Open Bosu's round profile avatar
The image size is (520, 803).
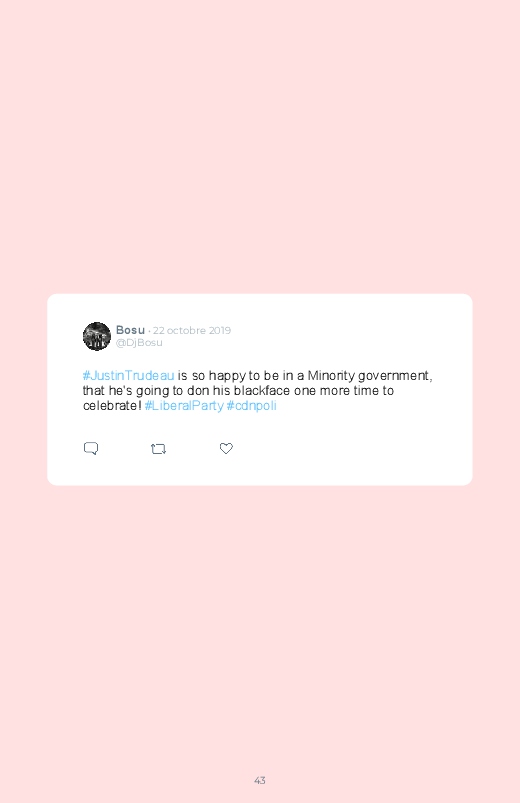(97, 336)
